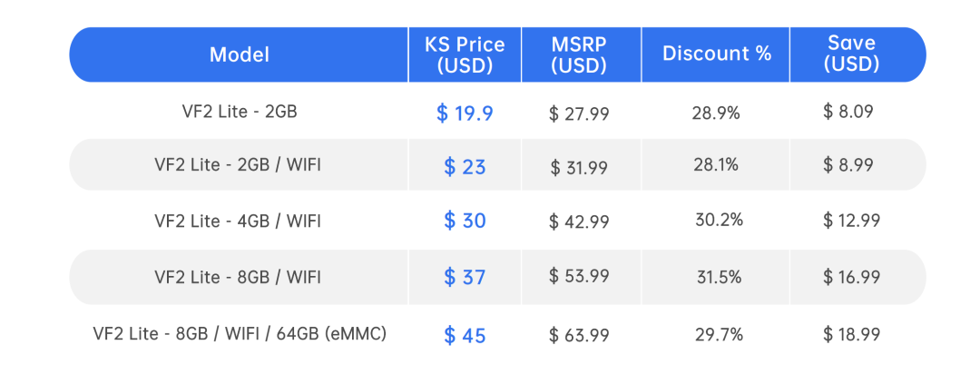Select the 64GB (eMMC) model row label

click(239, 333)
